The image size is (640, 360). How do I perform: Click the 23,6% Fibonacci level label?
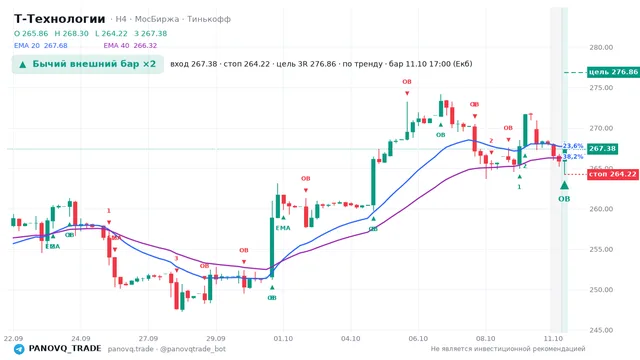(x=573, y=146)
